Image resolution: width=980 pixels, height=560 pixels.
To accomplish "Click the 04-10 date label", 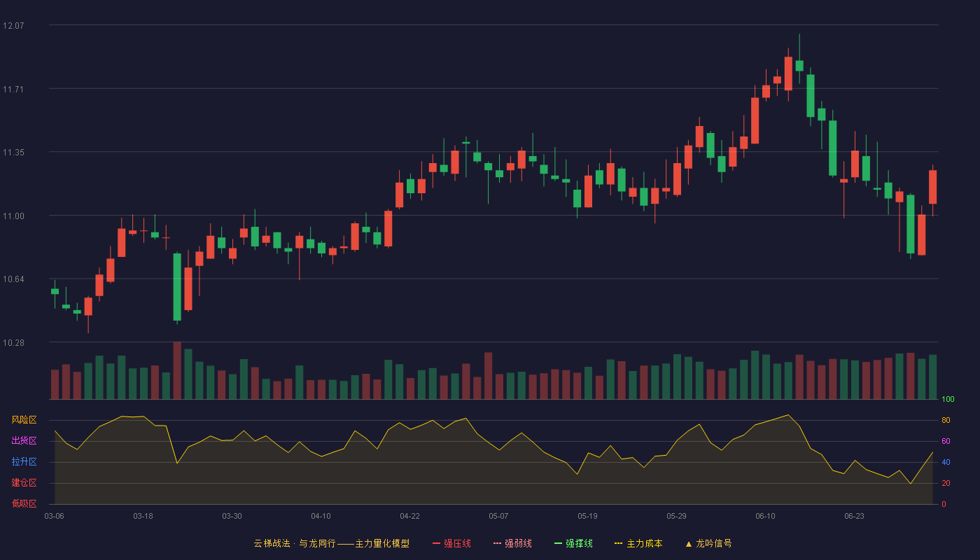I will click(321, 516).
